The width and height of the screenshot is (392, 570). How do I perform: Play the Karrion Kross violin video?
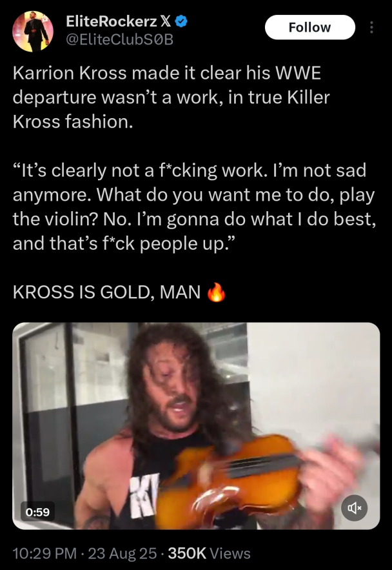(x=196, y=425)
